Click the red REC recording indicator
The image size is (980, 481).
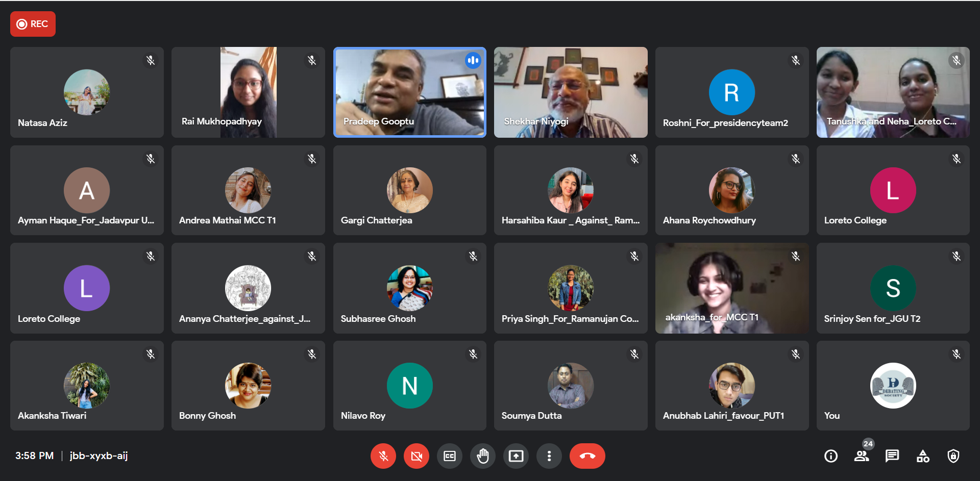33,24
